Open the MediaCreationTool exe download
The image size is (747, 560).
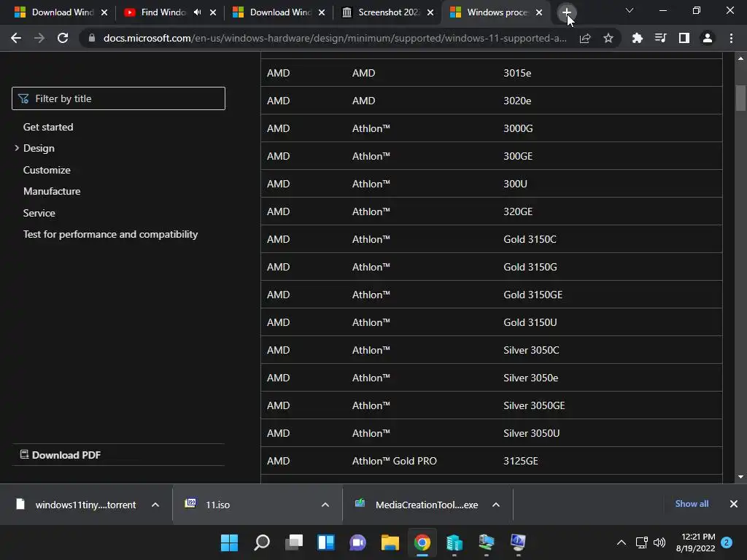tap(417, 505)
